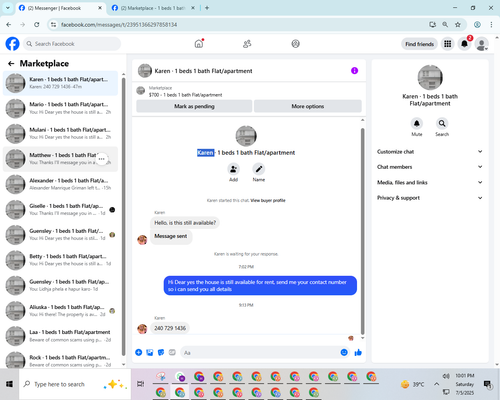Switch to the Marketplace browser tab
500x400 pixels.
153,8
